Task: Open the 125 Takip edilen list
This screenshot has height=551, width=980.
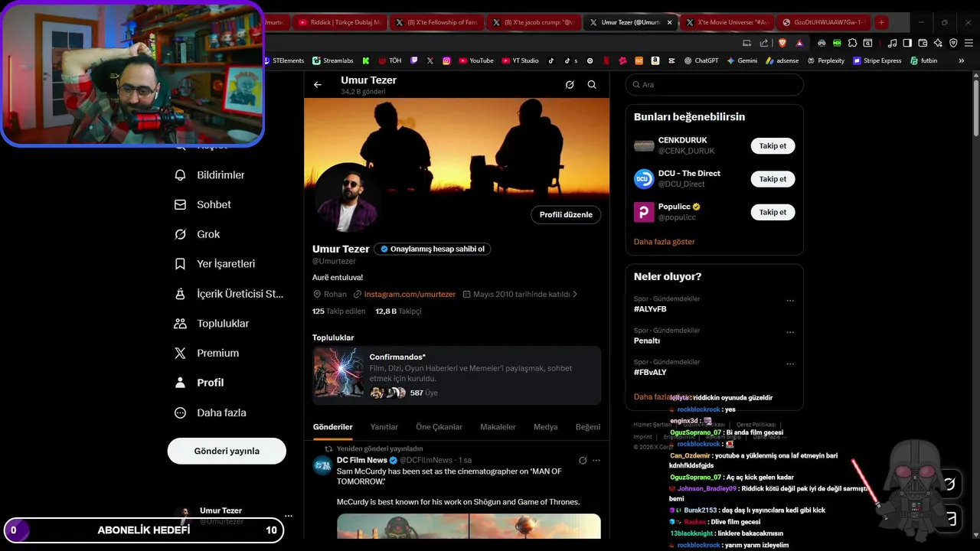Action: (339, 311)
